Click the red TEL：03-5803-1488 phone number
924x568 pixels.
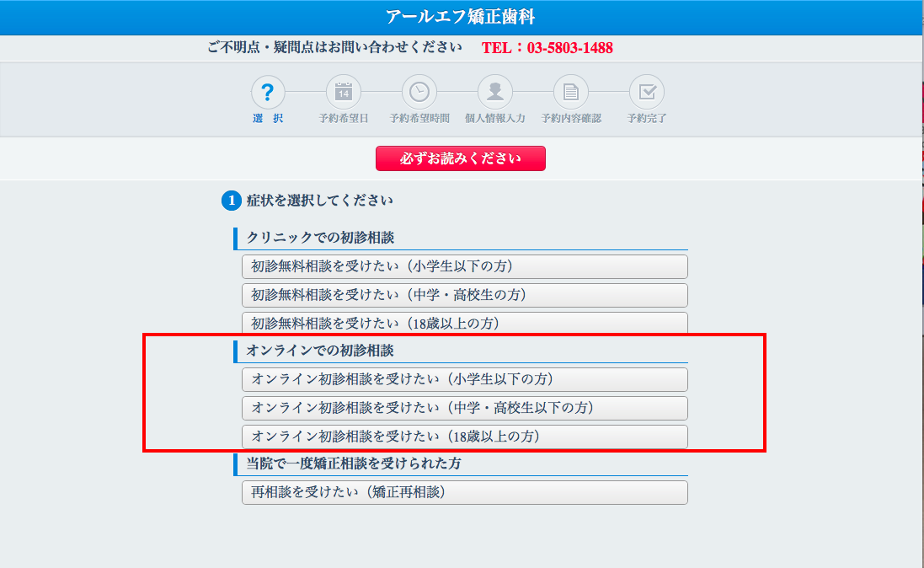[547, 48]
